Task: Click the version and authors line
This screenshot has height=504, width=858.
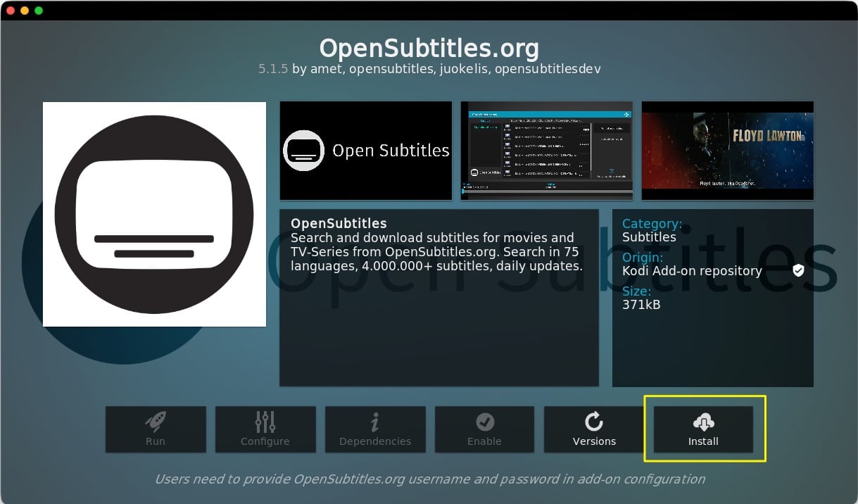Action: (x=429, y=69)
